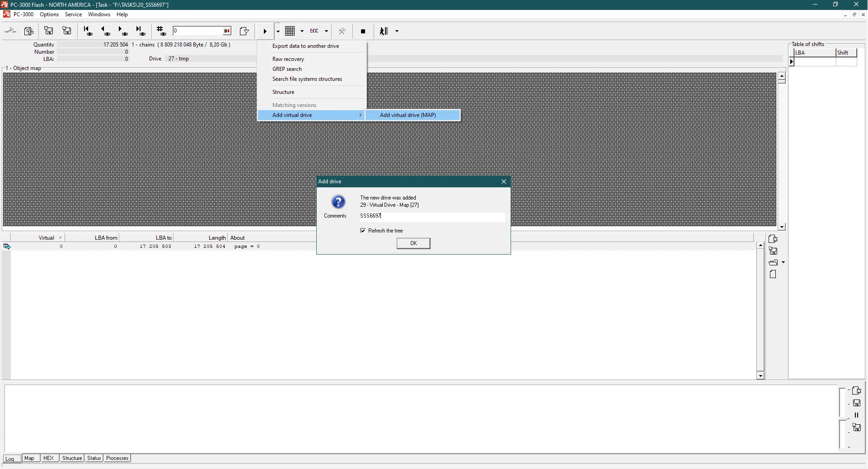Choose 'Raw recovery' from the menu
Image resolution: width=868 pixels, height=469 pixels.
pyautogui.click(x=288, y=59)
